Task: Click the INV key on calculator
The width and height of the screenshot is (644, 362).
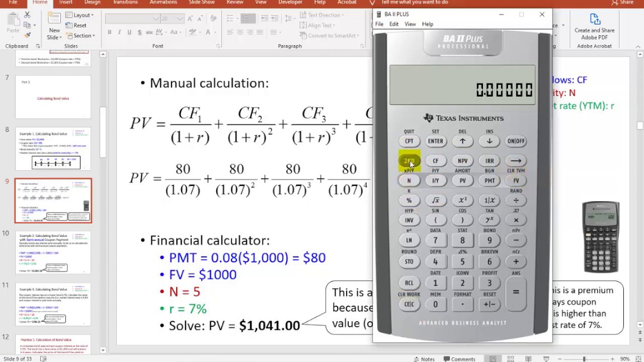Action: [409, 220]
